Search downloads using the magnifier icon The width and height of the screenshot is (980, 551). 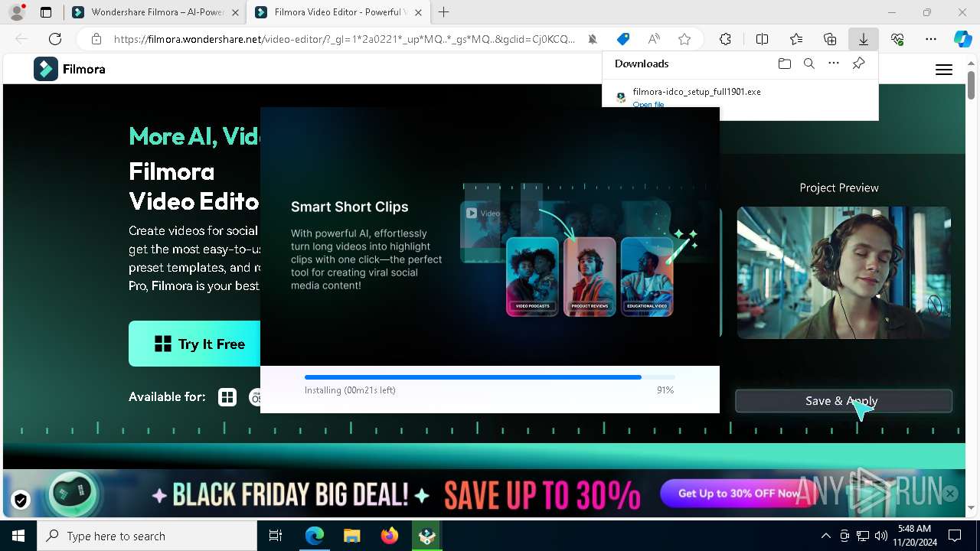click(x=808, y=64)
